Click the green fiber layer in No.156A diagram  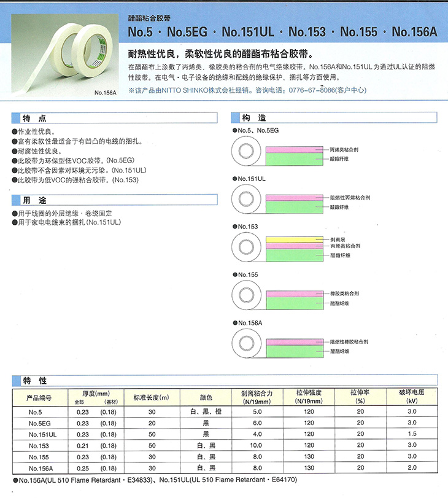295,352
